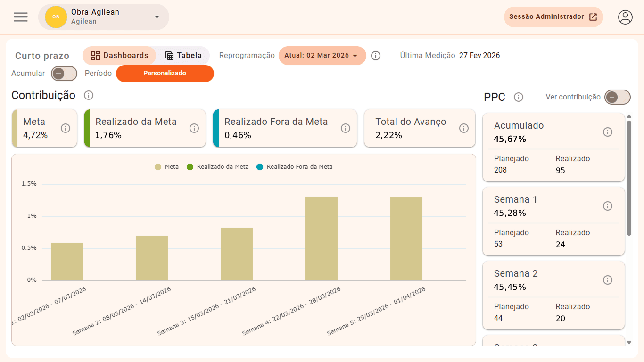Click the Planejado value 53 in Semana 1

tap(498, 244)
